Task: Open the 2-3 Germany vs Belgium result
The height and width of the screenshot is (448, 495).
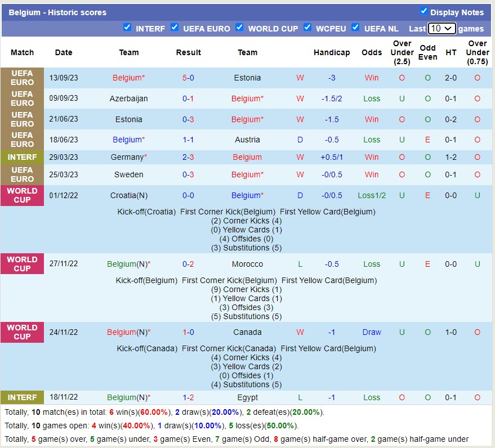Action: pos(188,157)
